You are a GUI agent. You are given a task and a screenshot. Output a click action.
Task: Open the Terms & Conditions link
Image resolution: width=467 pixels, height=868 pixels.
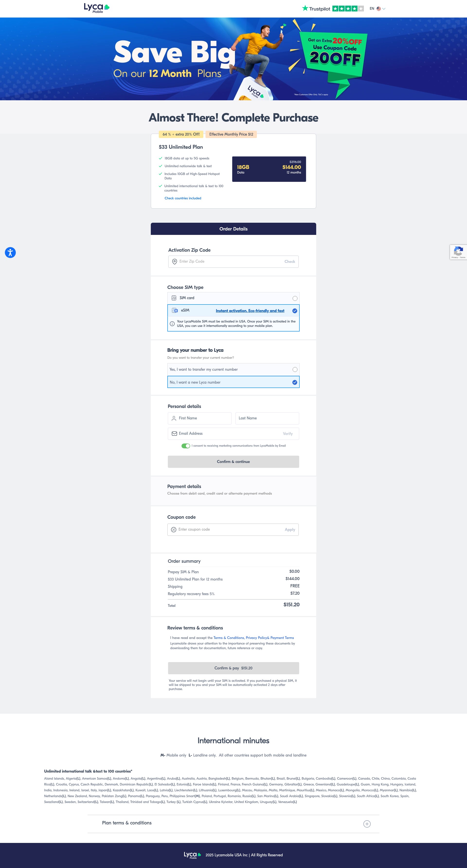(x=229, y=637)
